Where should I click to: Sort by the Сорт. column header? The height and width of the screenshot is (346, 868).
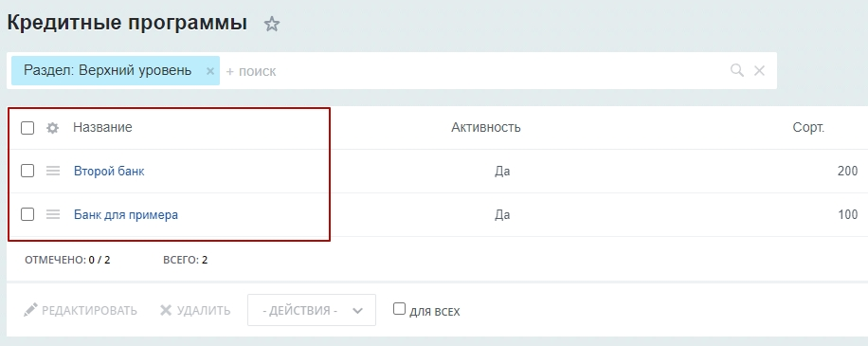(x=808, y=127)
